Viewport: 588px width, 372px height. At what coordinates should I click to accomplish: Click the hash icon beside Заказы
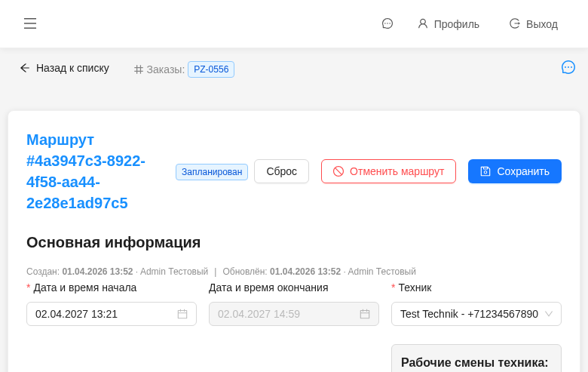[x=139, y=69]
